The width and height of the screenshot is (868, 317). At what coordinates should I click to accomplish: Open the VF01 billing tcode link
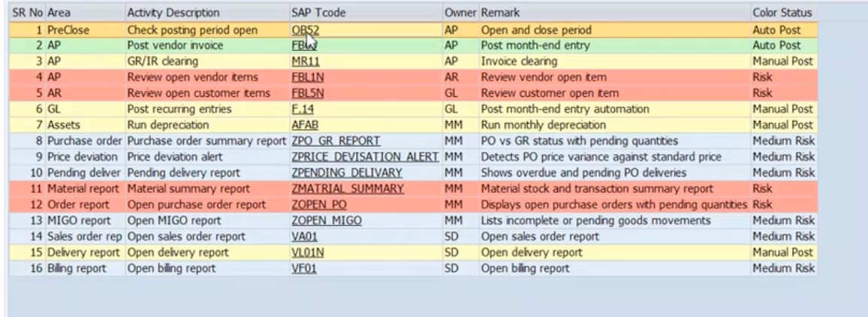click(301, 267)
